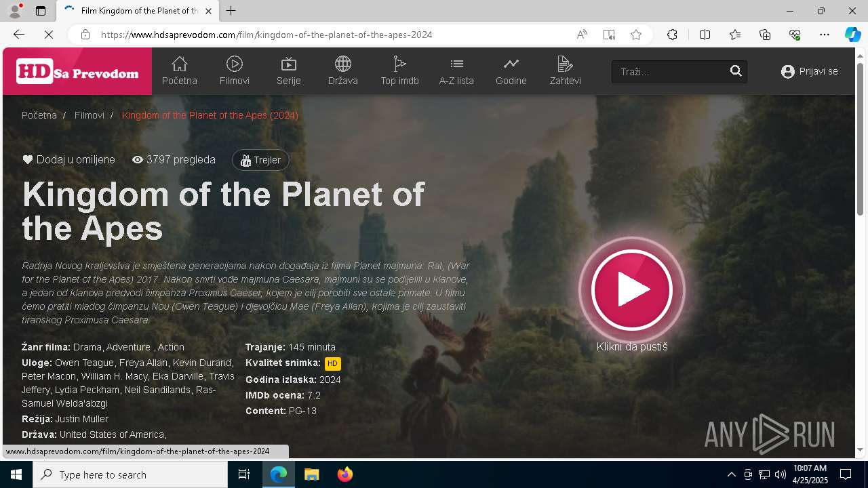Open the clock showing 10:07 AM

pos(810,474)
